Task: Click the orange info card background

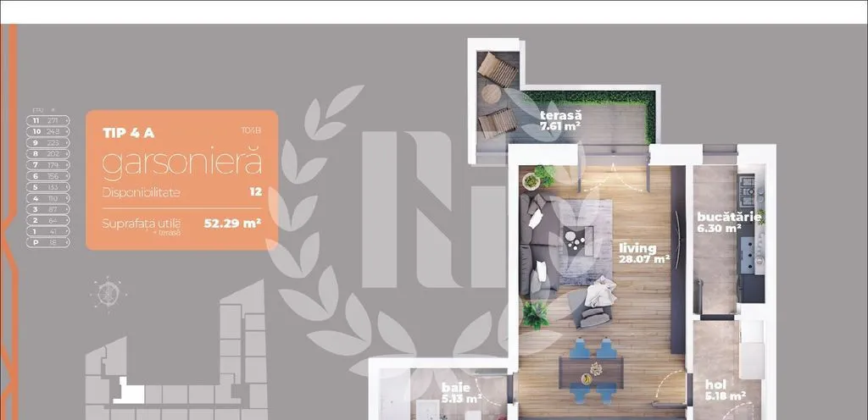Action: (181, 240)
